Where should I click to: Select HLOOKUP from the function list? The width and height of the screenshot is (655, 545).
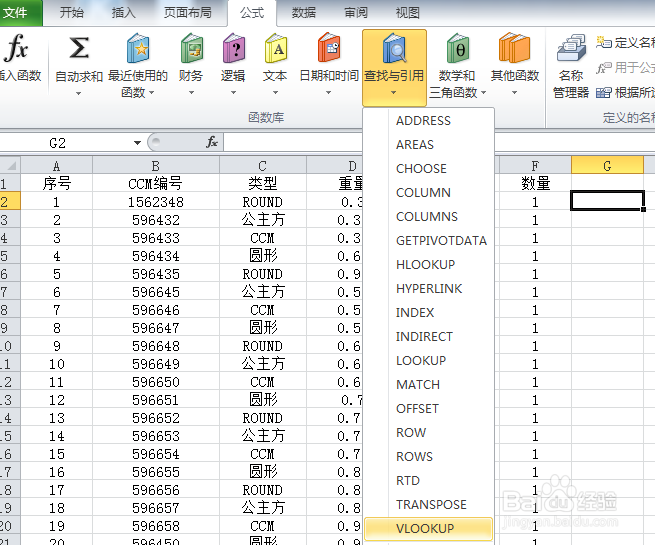(x=428, y=265)
